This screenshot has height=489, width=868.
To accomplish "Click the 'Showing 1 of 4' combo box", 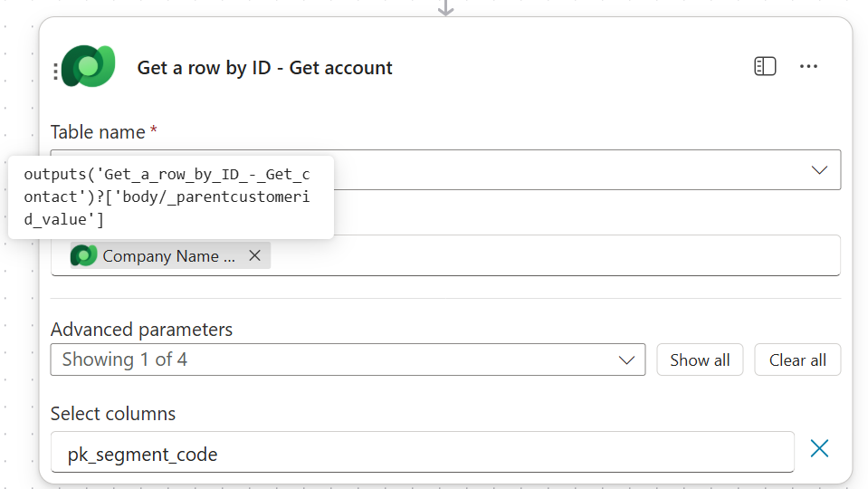I will pyautogui.click(x=335, y=360).
